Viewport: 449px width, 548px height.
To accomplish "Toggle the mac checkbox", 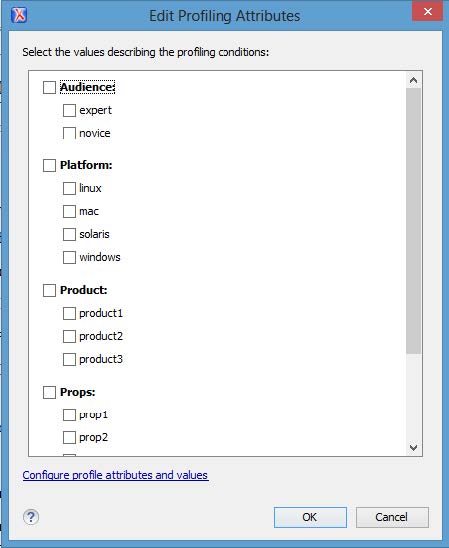I will click(x=69, y=211).
